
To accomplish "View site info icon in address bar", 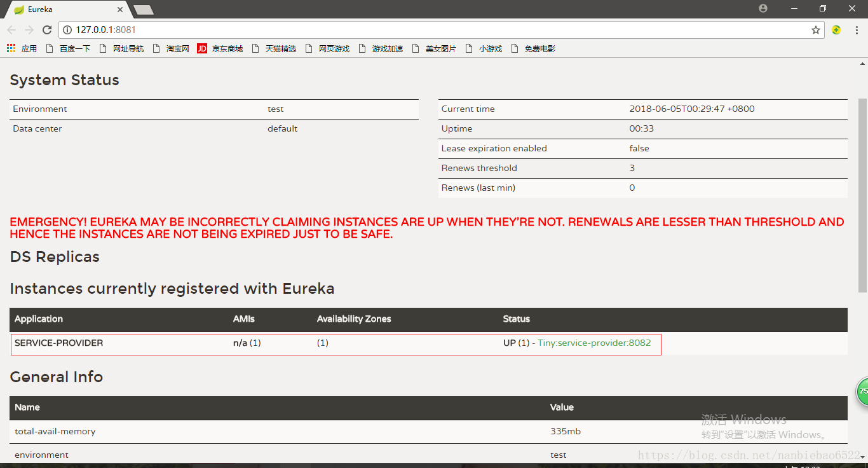I will click(67, 30).
